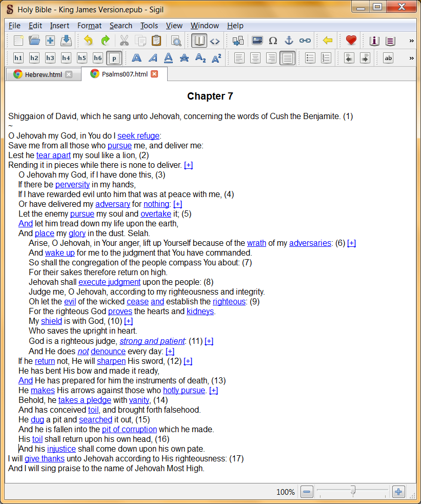The height and width of the screenshot is (504, 421).
Task: Click the 'give thanks' link
Action: click(x=45, y=459)
